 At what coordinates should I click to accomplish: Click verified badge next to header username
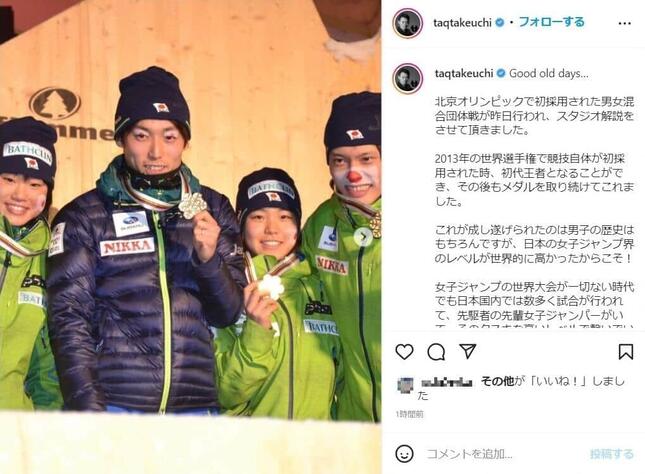click(499, 23)
